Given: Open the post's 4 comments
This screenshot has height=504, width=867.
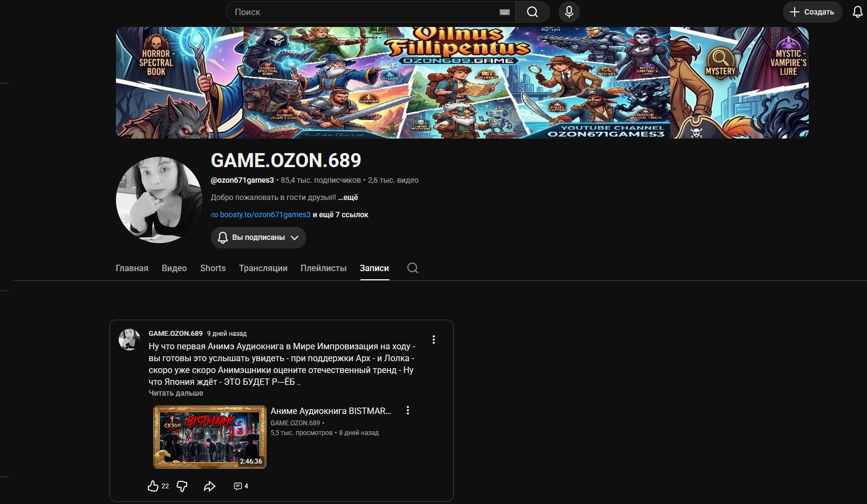Looking at the screenshot, I should point(241,486).
